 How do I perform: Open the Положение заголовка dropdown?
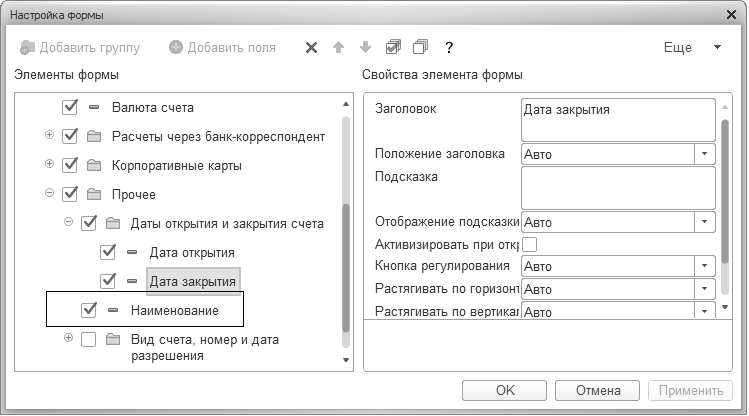pos(704,154)
